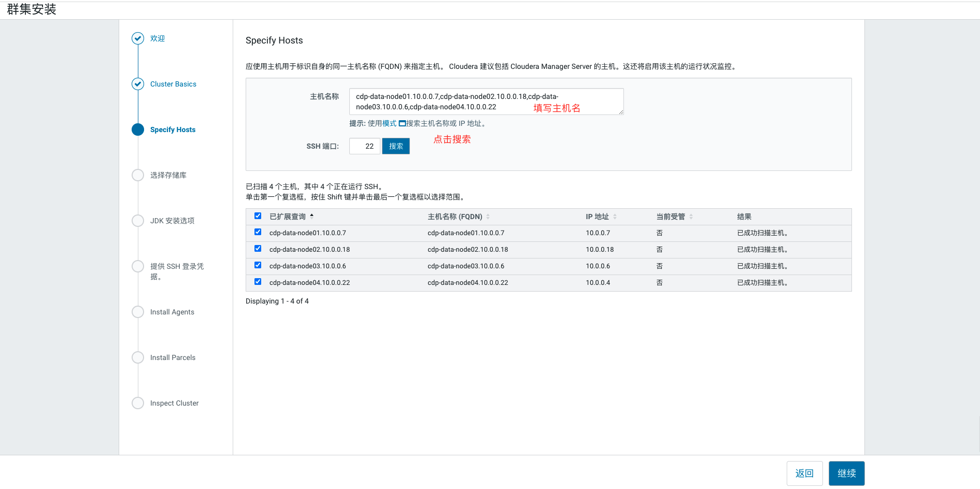Click the 返回 back button

(804, 473)
